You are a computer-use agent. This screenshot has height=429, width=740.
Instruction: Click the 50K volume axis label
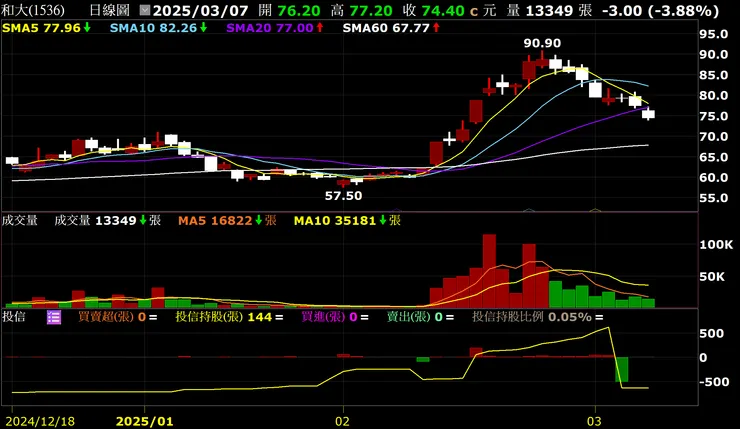tap(712, 277)
